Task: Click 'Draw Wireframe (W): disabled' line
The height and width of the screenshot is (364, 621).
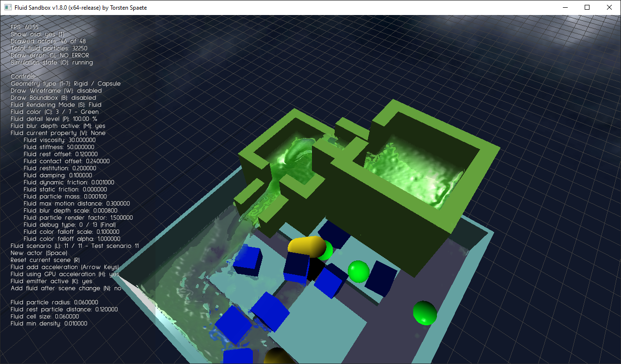Action: [x=56, y=91]
